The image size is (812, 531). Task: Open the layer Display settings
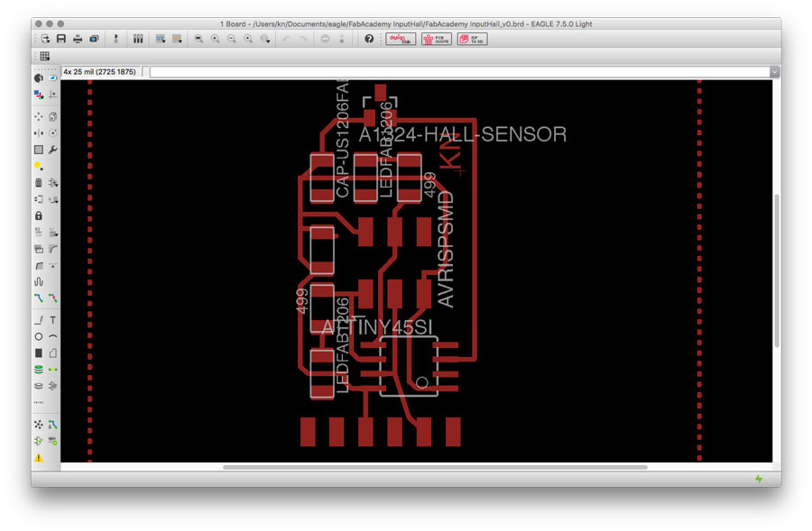[38, 94]
